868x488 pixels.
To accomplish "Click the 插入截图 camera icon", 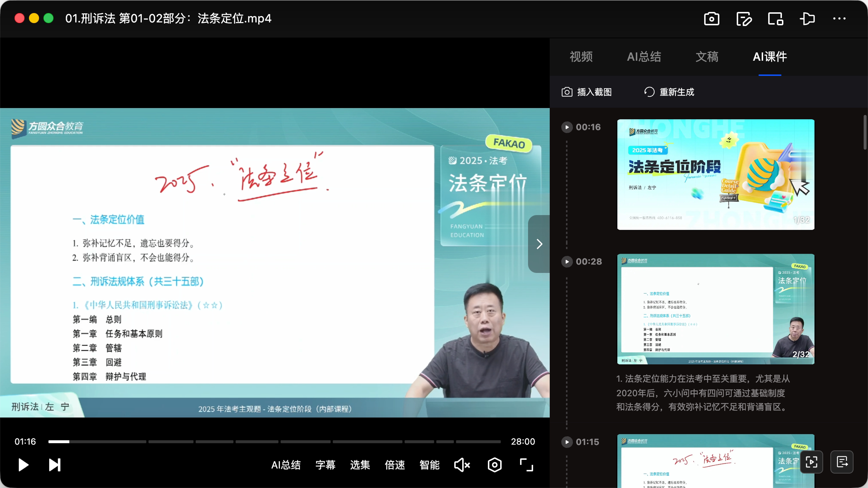I will coord(567,92).
